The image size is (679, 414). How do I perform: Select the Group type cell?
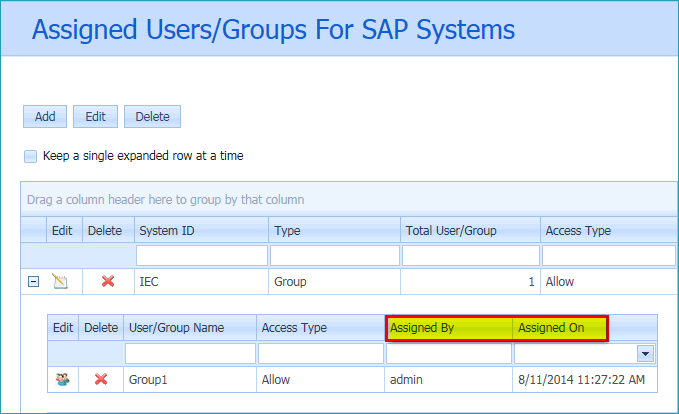point(334,281)
